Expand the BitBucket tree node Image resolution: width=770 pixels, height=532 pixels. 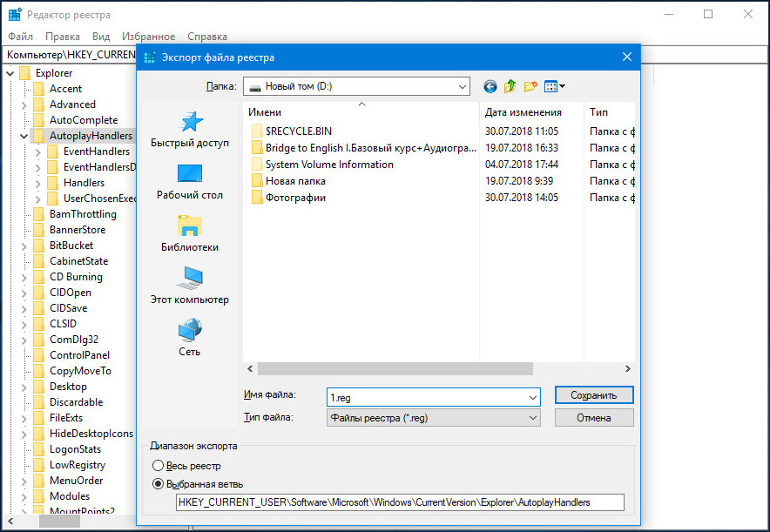[x=24, y=246]
